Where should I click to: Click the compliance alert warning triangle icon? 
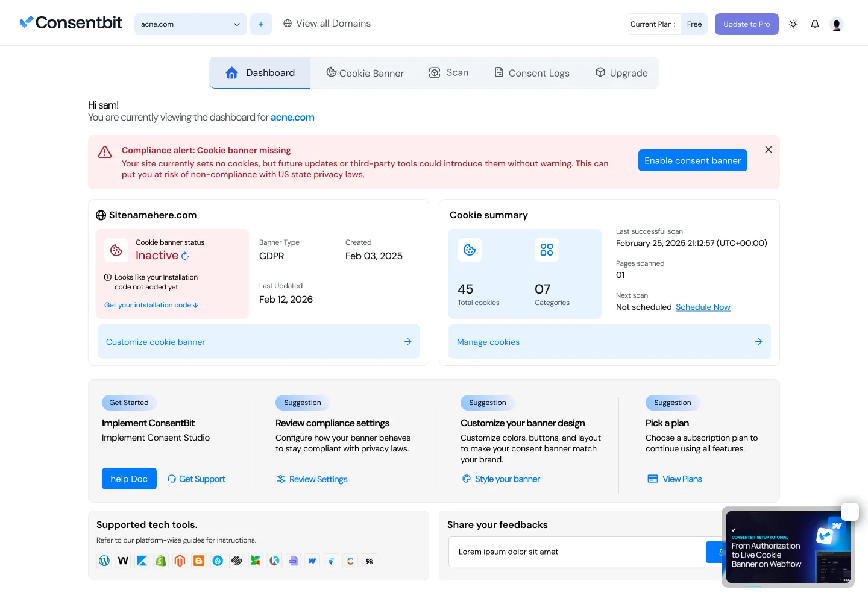[x=105, y=152]
